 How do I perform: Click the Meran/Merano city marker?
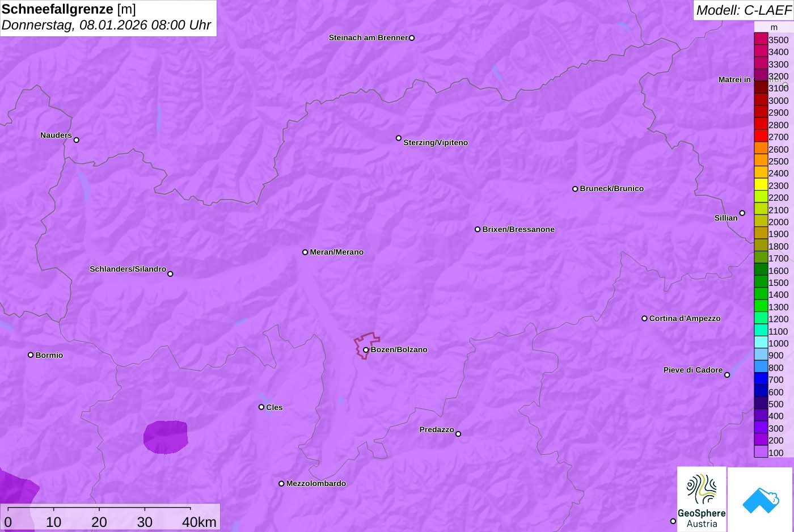pos(305,252)
